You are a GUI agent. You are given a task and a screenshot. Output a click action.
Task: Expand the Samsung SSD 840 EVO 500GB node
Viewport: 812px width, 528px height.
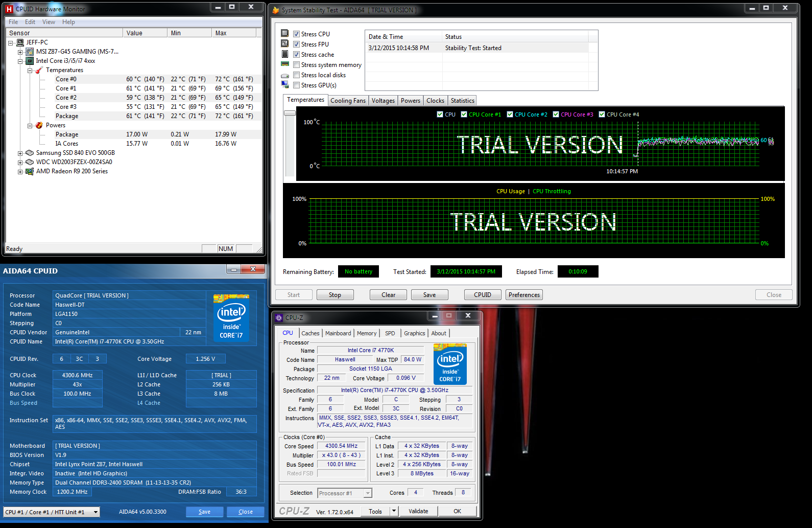point(20,153)
